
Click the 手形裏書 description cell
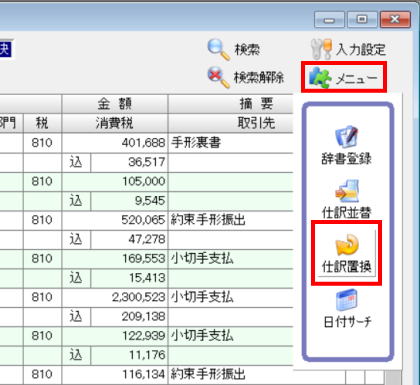[231, 143]
